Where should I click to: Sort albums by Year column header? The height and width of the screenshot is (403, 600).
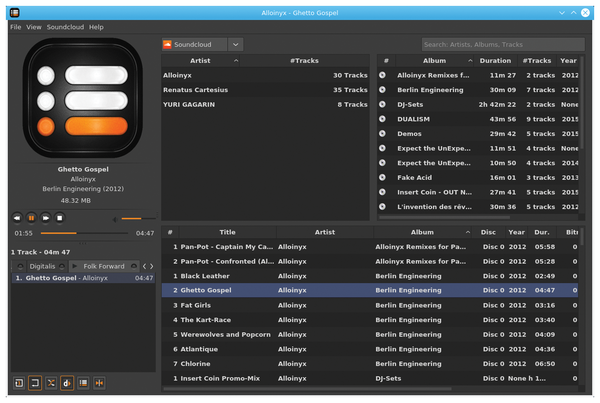tap(568, 60)
